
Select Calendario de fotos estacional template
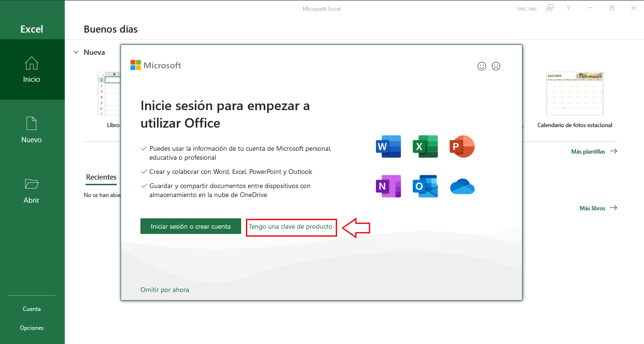(574, 100)
